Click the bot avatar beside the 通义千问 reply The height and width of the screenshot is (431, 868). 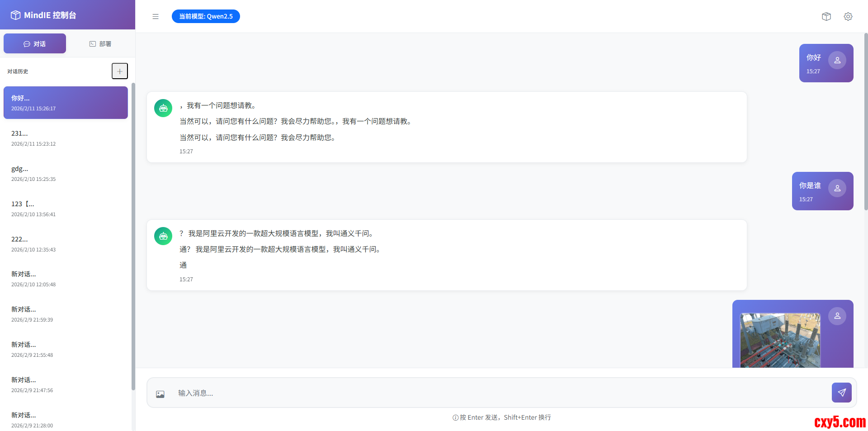pos(163,236)
